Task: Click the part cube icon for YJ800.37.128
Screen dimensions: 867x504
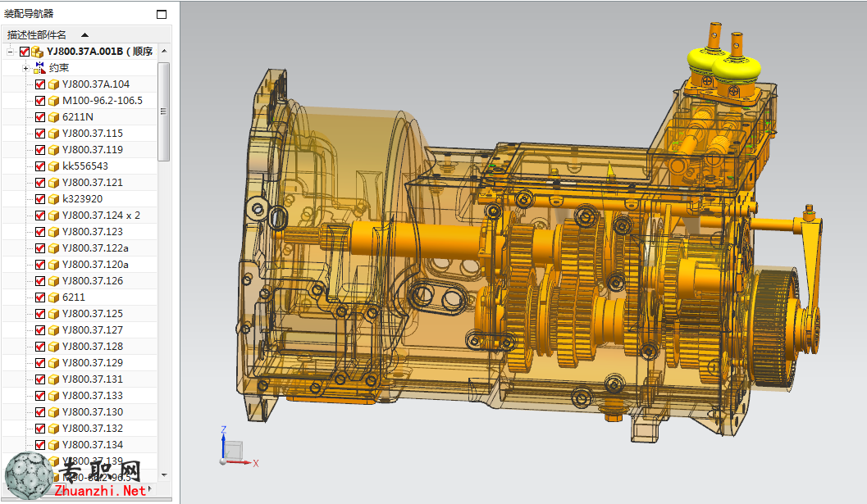Action: pyautogui.click(x=53, y=347)
